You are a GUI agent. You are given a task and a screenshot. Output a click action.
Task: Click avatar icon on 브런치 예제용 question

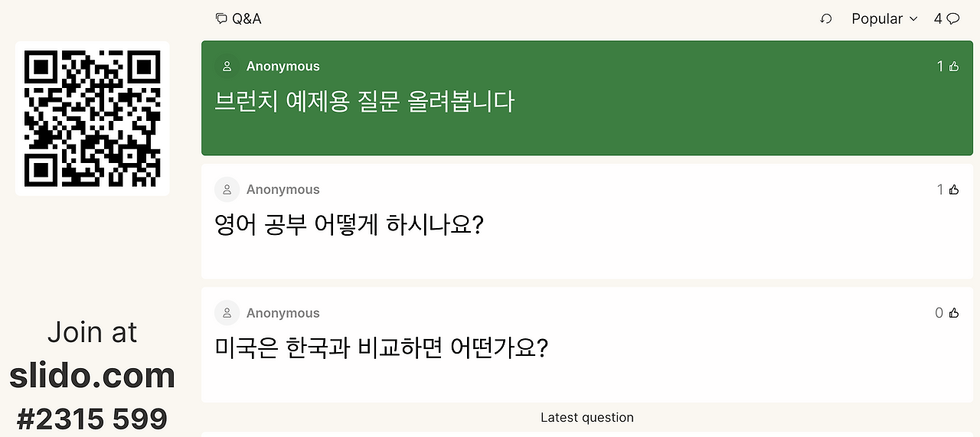point(227,67)
